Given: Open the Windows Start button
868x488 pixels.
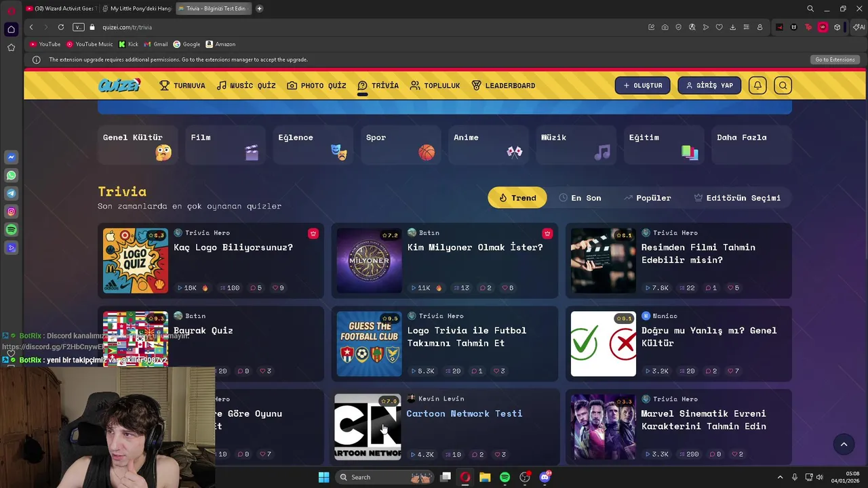Looking at the screenshot, I should 323,477.
